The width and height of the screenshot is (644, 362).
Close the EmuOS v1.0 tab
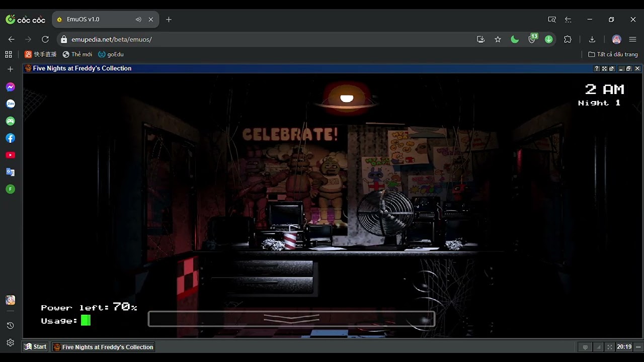point(151,20)
